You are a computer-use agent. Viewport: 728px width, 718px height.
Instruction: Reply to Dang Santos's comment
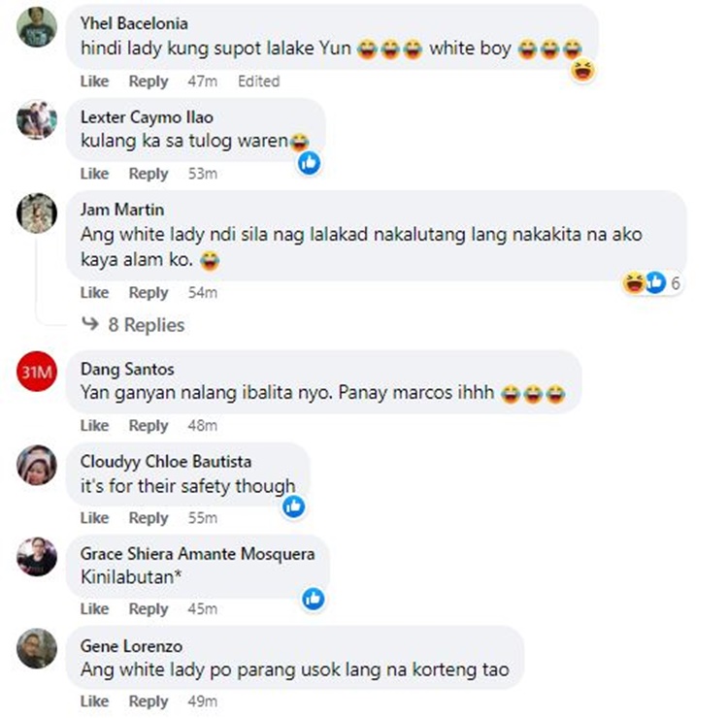point(149,426)
